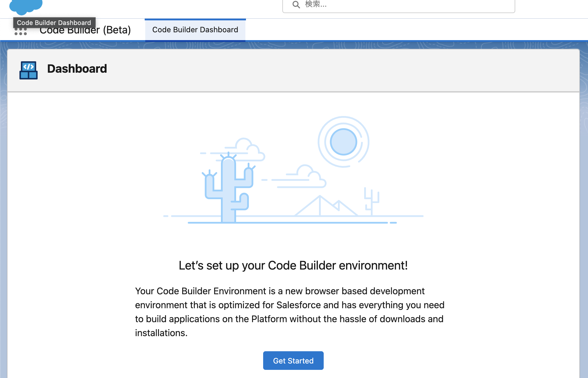Click the Dashboard heading text
The height and width of the screenshot is (378, 588).
77,69
